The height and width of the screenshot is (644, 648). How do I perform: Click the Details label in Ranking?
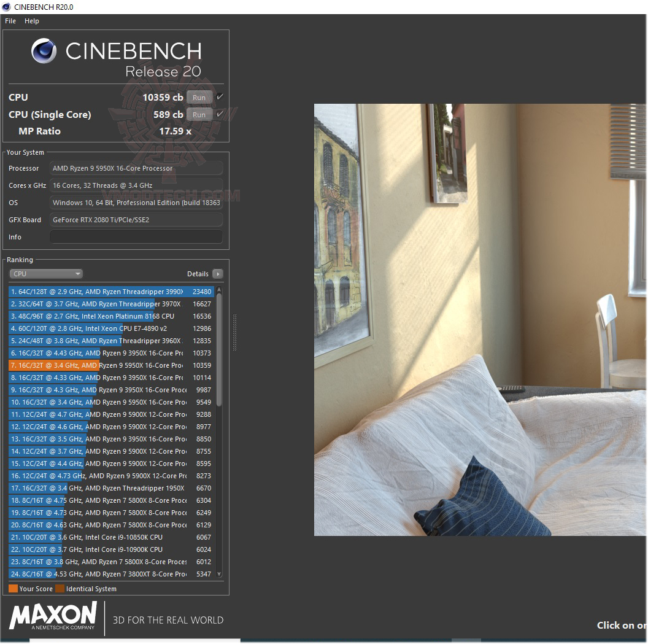tap(198, 274)
